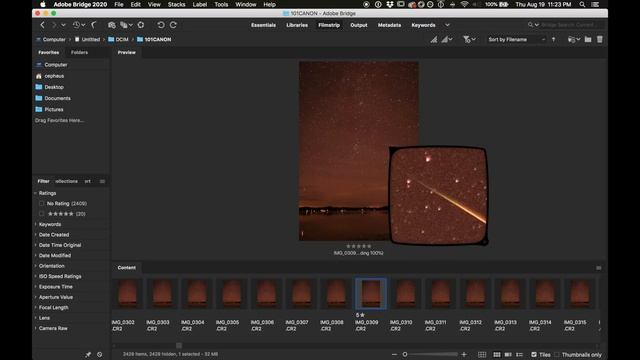View content as thumbnails
Viewport: 640px width, 360px height.
pos(497,355)
